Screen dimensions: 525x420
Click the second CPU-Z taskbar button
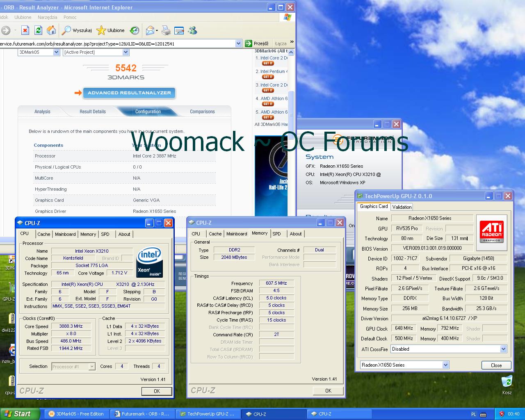click(339, 414)
